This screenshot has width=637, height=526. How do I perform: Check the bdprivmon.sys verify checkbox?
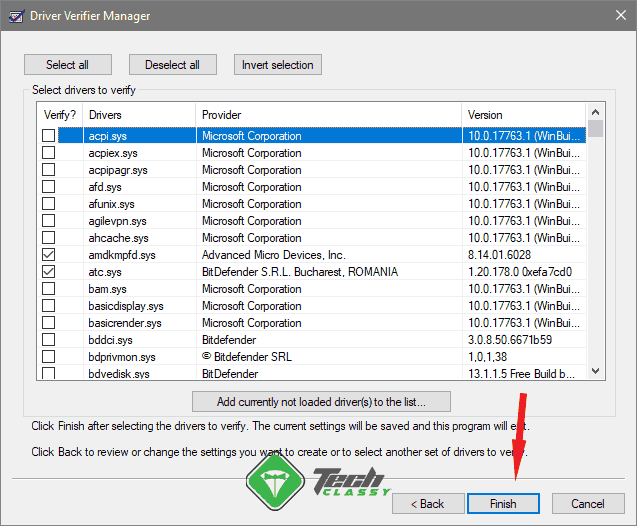coord(48,357)
